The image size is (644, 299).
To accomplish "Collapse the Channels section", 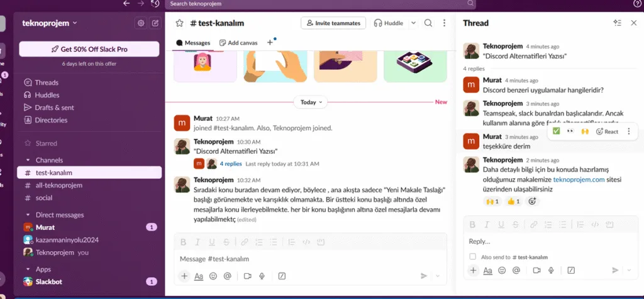I will pos(28,160).
